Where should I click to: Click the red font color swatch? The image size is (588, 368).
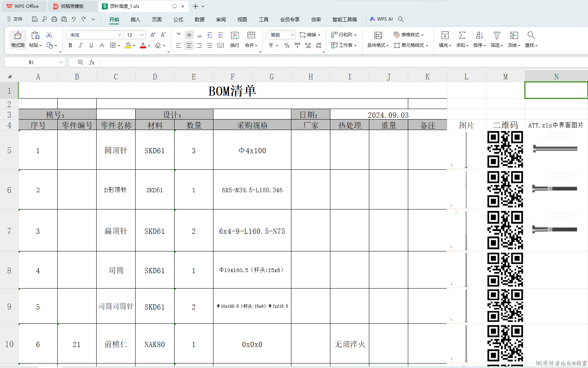[143, 45]
